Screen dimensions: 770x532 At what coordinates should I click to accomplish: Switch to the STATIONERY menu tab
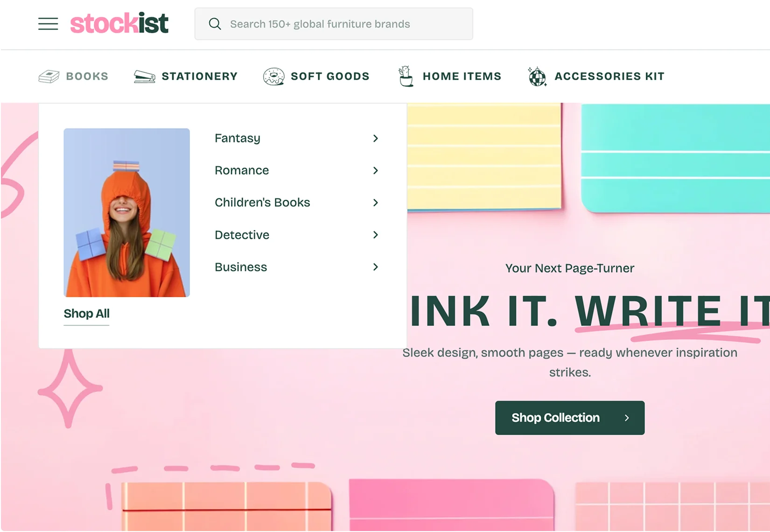(x=199, y=76)
